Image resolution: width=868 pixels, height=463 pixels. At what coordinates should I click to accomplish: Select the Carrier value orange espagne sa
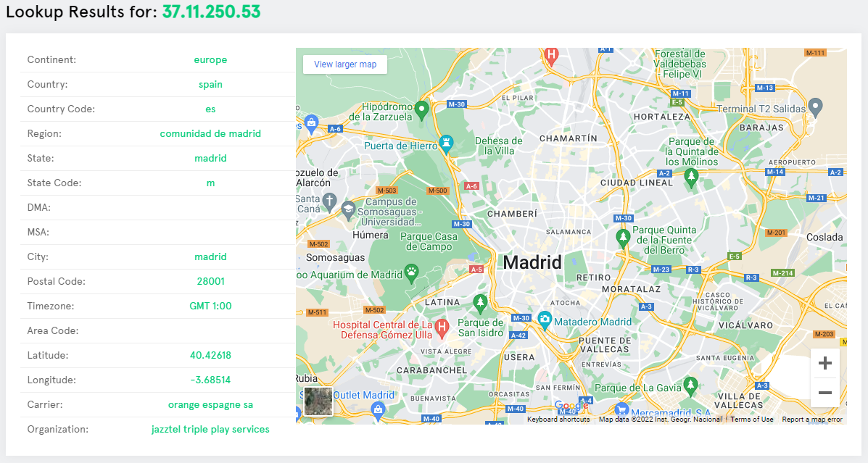click(210, 405)
